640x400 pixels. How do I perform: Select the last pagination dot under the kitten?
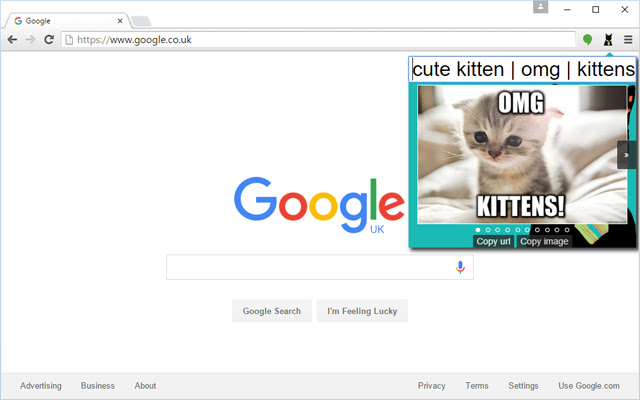(x=567, y=230)
